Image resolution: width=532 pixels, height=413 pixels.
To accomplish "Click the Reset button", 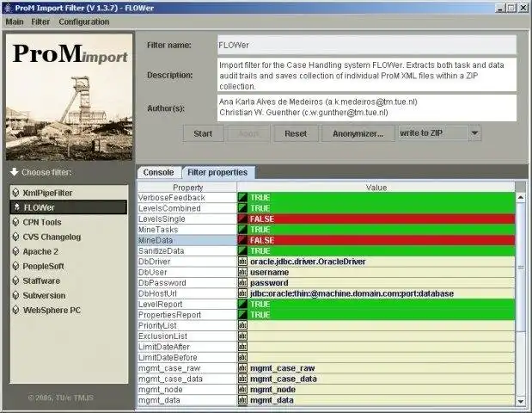I will pyautogui.click(x=296, y=133).
